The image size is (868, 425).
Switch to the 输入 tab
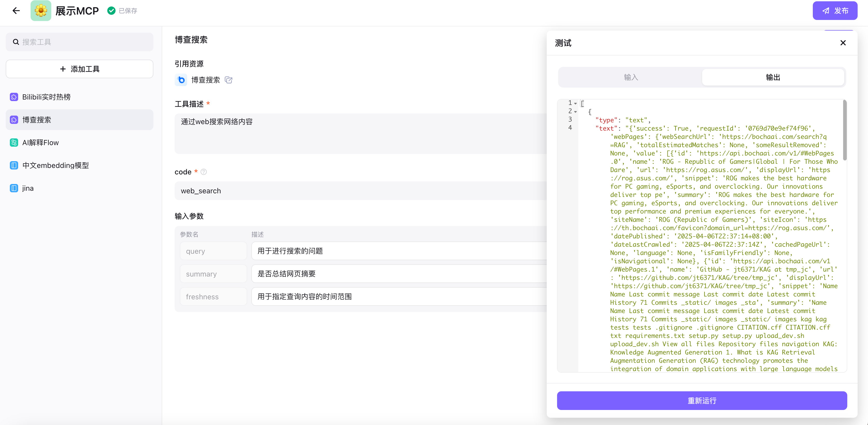tap(630, 77)
